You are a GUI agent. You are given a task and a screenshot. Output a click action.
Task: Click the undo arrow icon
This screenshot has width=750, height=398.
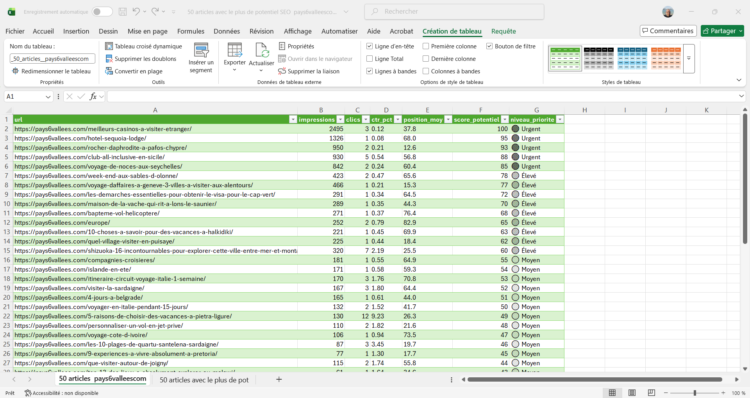tap(136, 11)
